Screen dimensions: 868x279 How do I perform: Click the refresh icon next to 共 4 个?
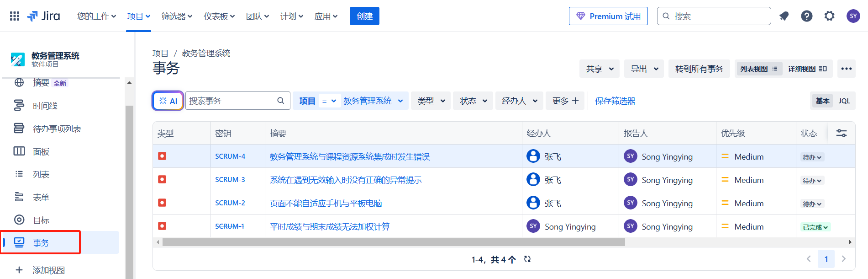tap(527, 259)
